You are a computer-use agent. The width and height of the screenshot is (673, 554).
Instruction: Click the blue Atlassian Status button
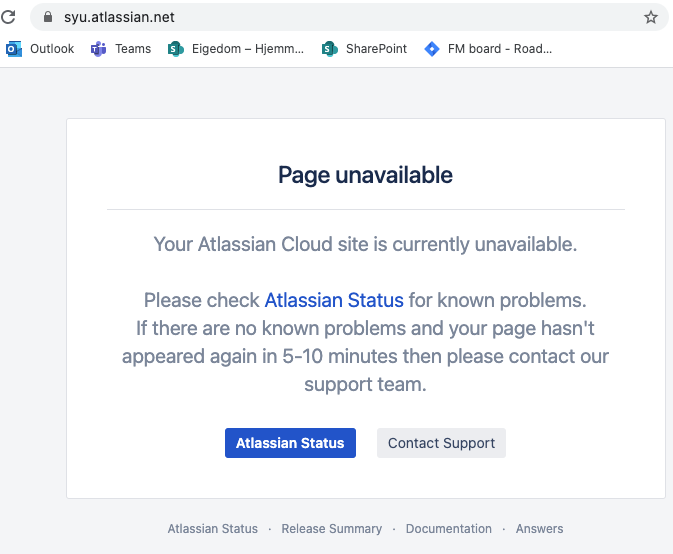290,443
